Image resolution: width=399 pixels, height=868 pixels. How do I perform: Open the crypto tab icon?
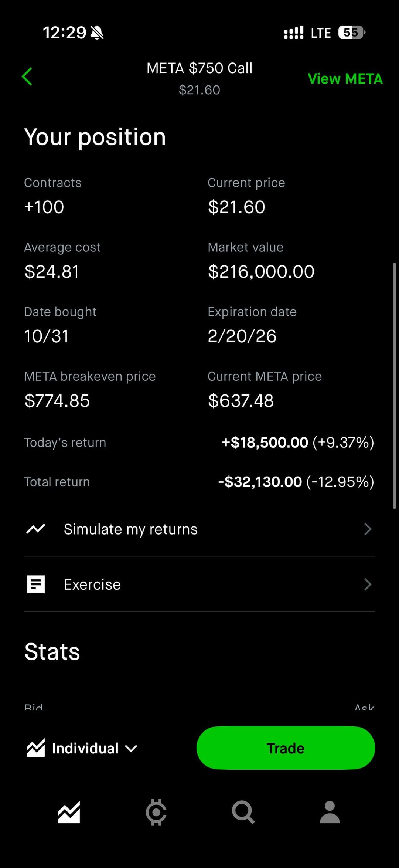click(x=156, y=813)
